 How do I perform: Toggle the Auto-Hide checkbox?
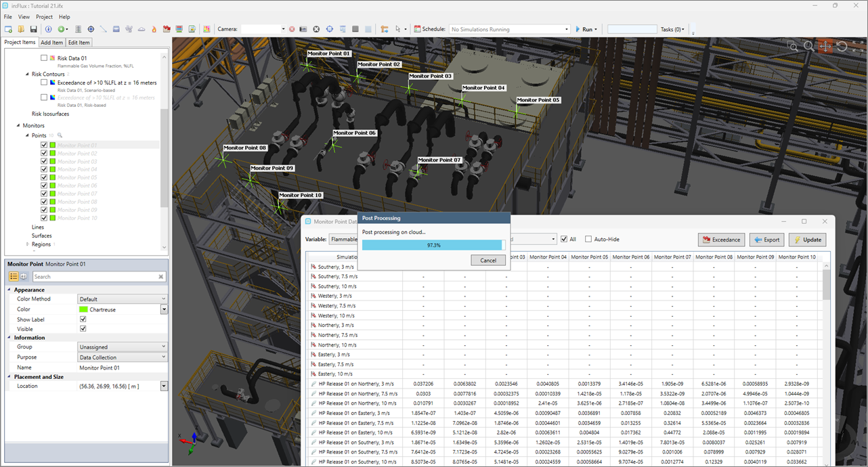click(x=588, y=239)
